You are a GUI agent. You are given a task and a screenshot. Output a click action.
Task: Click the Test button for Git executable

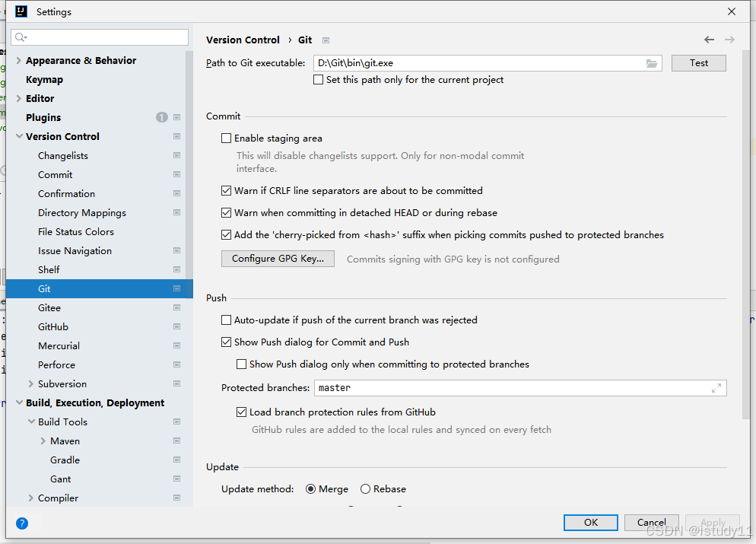point(699,63)
